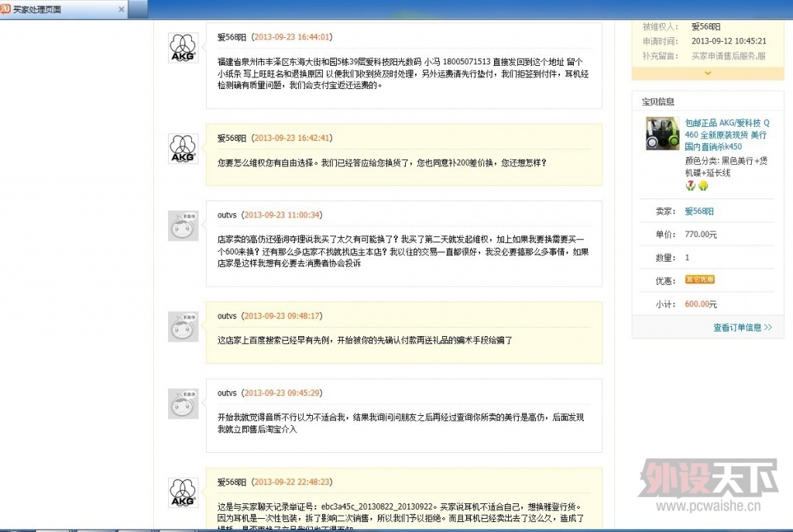Click the AKG avatar beside the 22:48 message

click(183, 493)
